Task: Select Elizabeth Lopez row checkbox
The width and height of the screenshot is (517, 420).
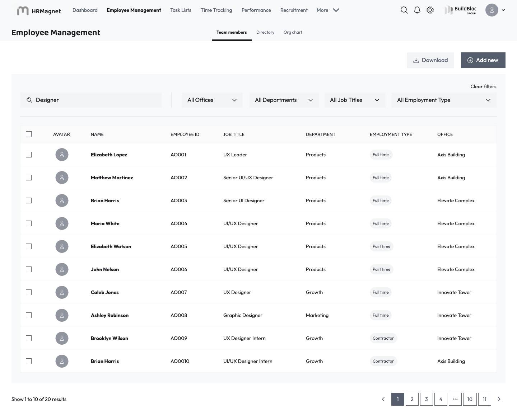Action: [29, 155]
